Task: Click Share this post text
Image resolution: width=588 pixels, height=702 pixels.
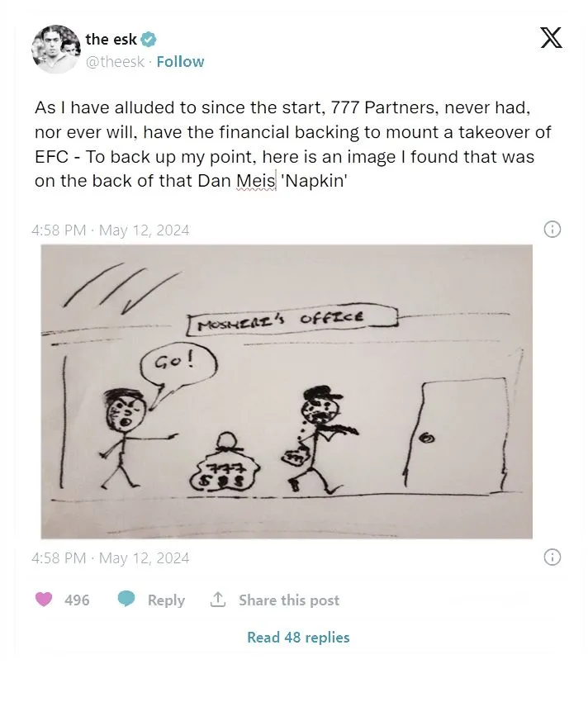Action: coord(289,600)
